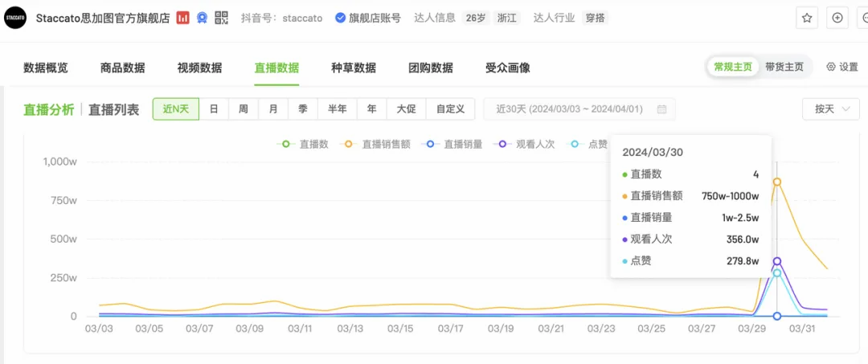Click the calendar icon in date range field
868x364 pixels.
coord(661,109)
